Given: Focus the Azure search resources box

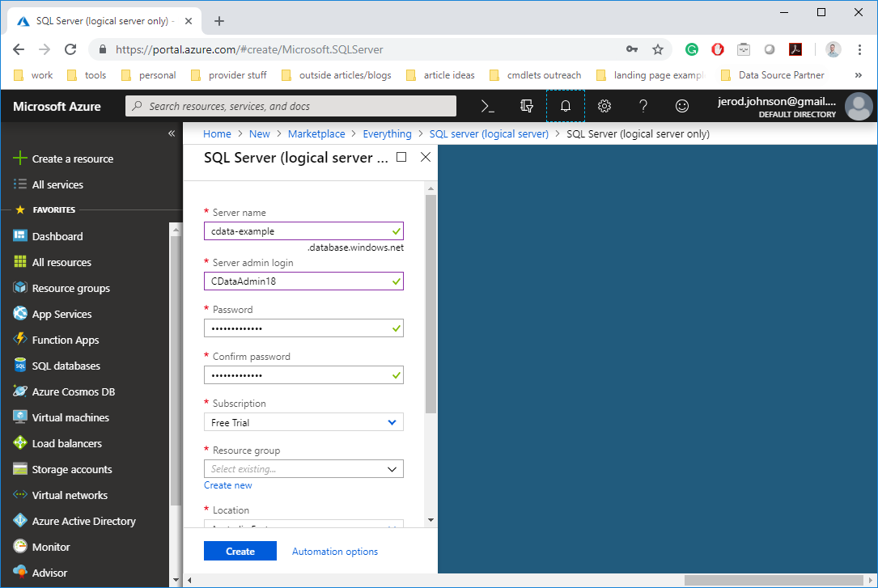Looking at the screenshot, I should (x=291, y=106).
